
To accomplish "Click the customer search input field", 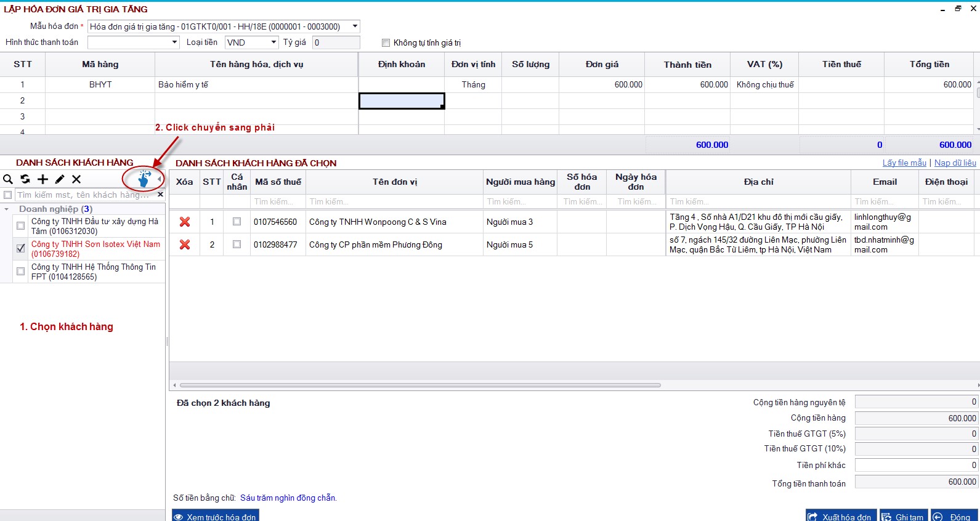I will tap(83, 195).
